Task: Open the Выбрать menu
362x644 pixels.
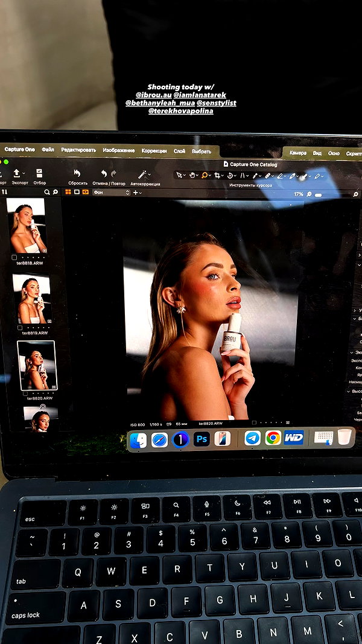Action: [x=202, y=151]
